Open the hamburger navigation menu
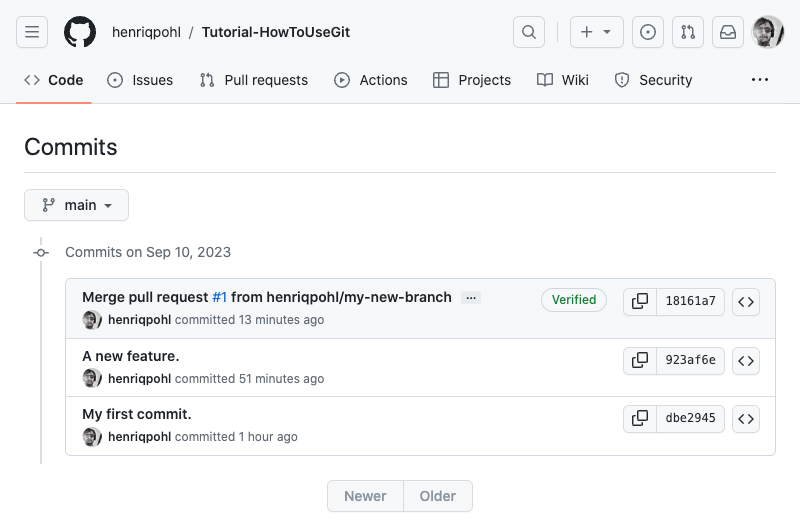 32,32
